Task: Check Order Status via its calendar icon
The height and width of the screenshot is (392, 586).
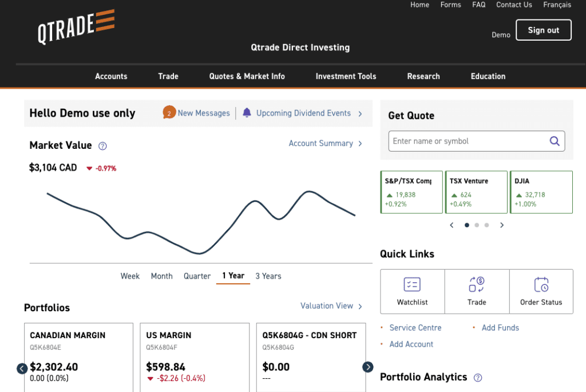Action: tap(541, 284)
